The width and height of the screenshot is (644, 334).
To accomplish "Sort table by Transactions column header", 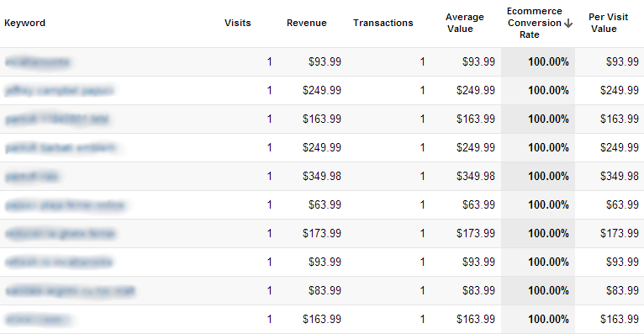I will (x=383, y=23).
